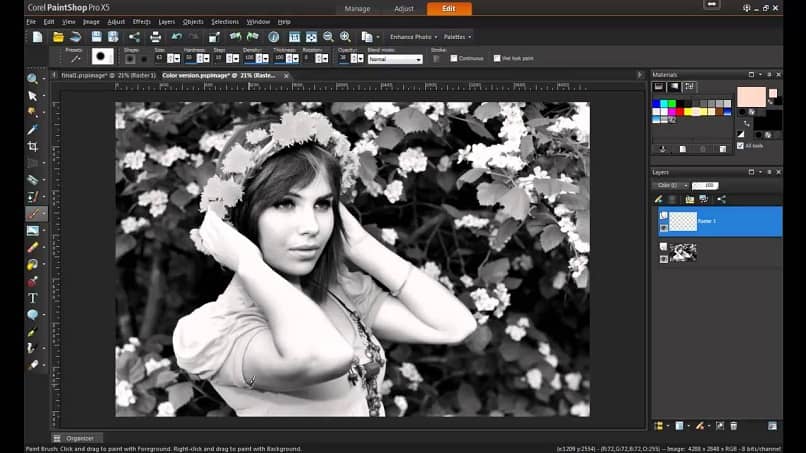Open file with the folder icon
The image size is (806, 453).
(x=58, y=37)
